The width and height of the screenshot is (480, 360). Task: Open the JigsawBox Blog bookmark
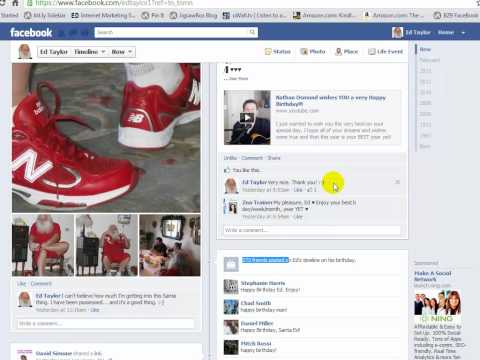[x=193, y=15]
